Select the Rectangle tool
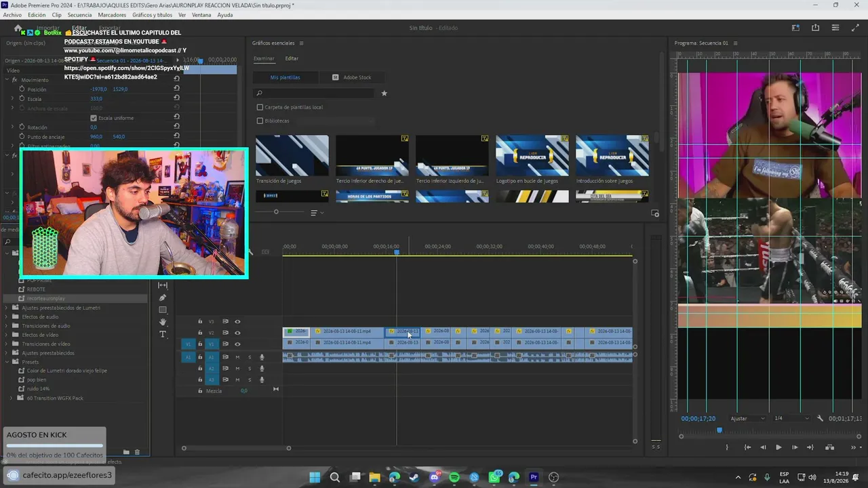Image resolution: width=868 pixels, height=488 pixels. pyautogui.click(x=163, y=310)
